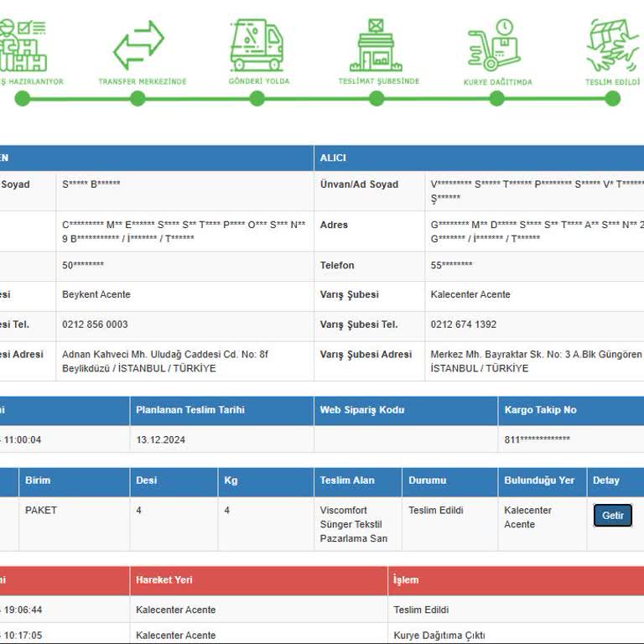Click the Teslimat Şubesinde store icon
This screenshot has height=644, width=644.
coord(376,45)
